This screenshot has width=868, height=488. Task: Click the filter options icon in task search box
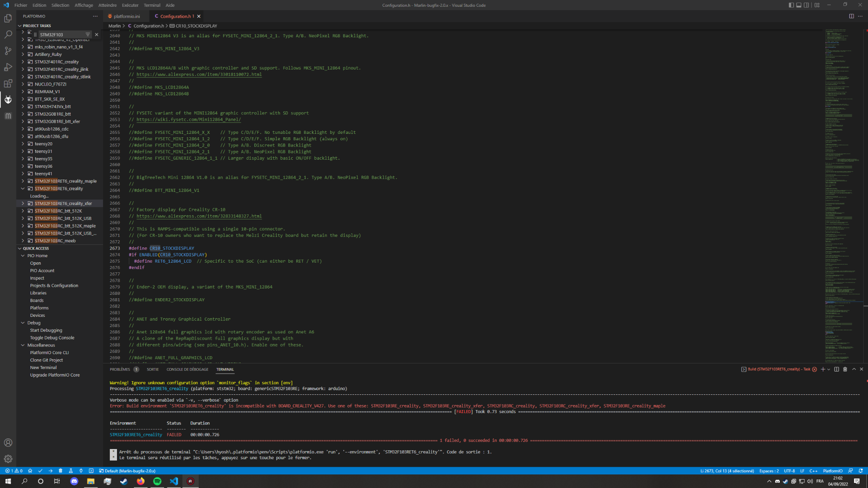tap(88, 35)
